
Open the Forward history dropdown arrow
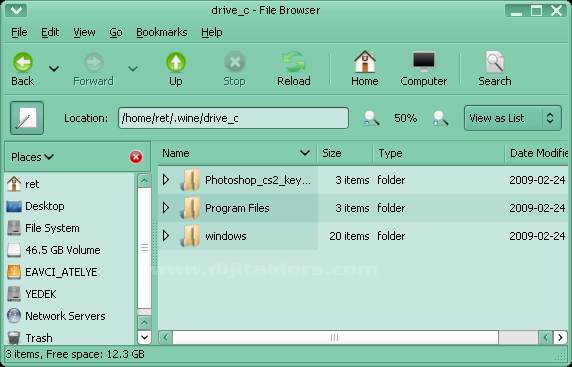[x=133, y=68]
